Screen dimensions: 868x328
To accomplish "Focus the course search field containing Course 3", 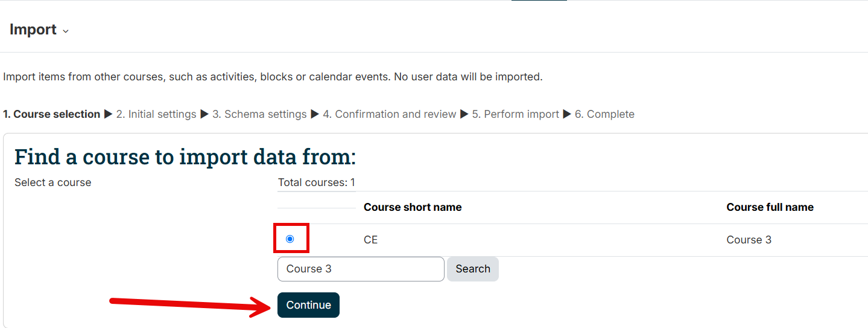I will click(361, 269).
